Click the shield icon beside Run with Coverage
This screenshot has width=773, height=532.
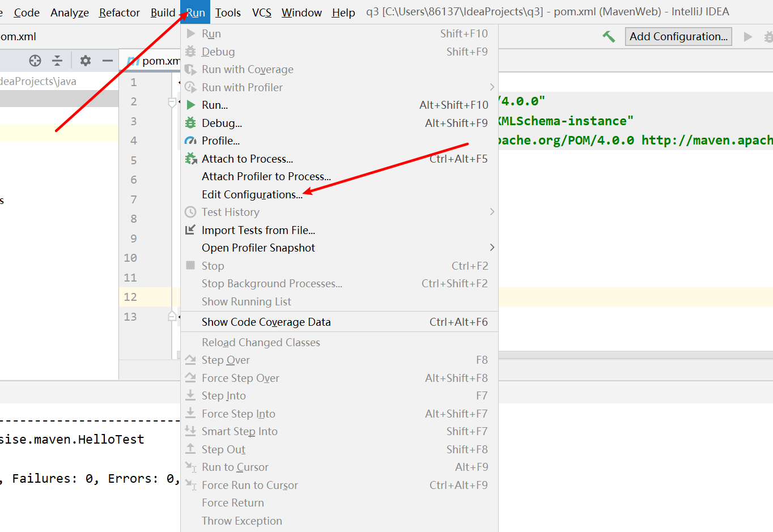tap(190, 69)
